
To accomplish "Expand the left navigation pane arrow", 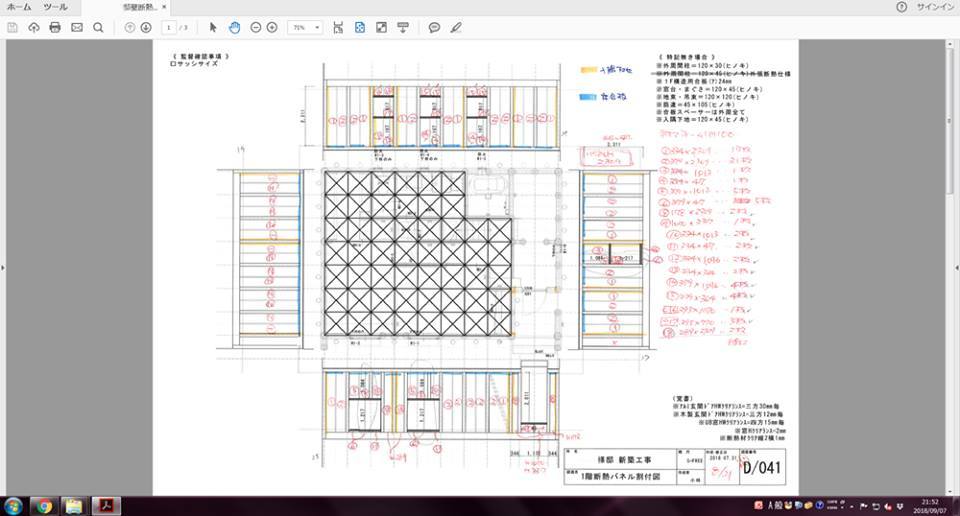I will [2, 267].
